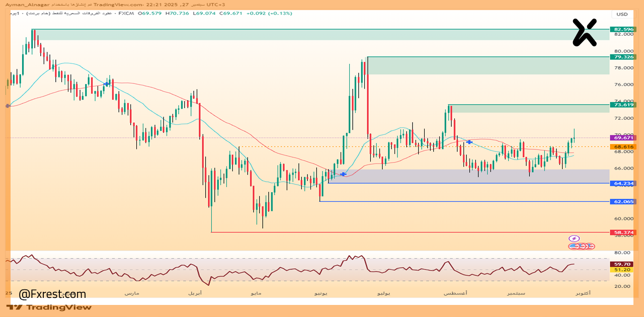644x317 pixels.
Task: Click the FXCM symbol title in chart header
Action: pos(126,13)
